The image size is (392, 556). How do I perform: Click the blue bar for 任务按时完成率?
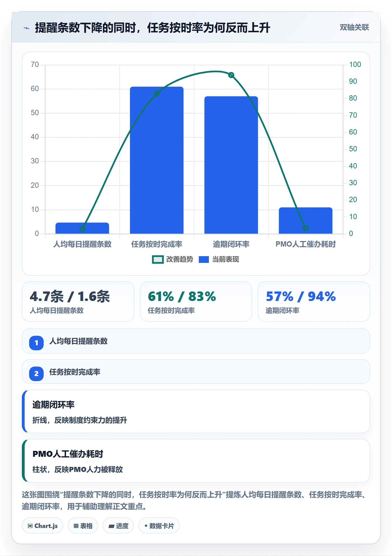click(157, 160)
